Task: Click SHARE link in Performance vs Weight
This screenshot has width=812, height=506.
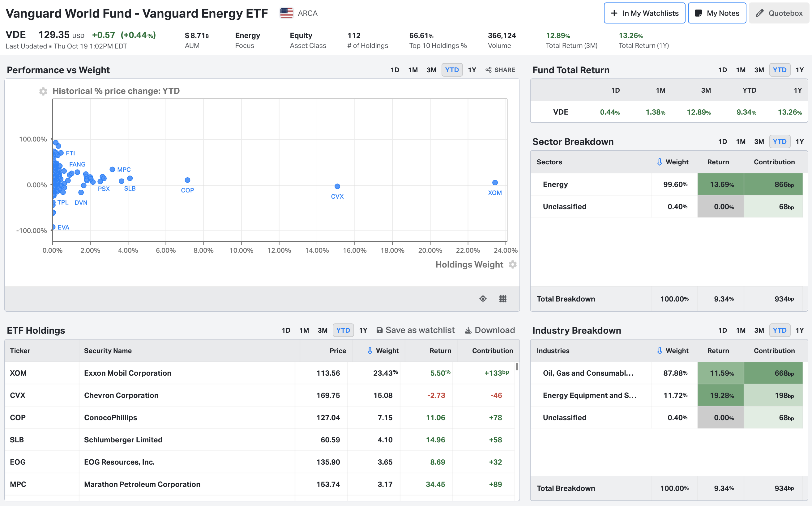Action: tap(500, 70)
